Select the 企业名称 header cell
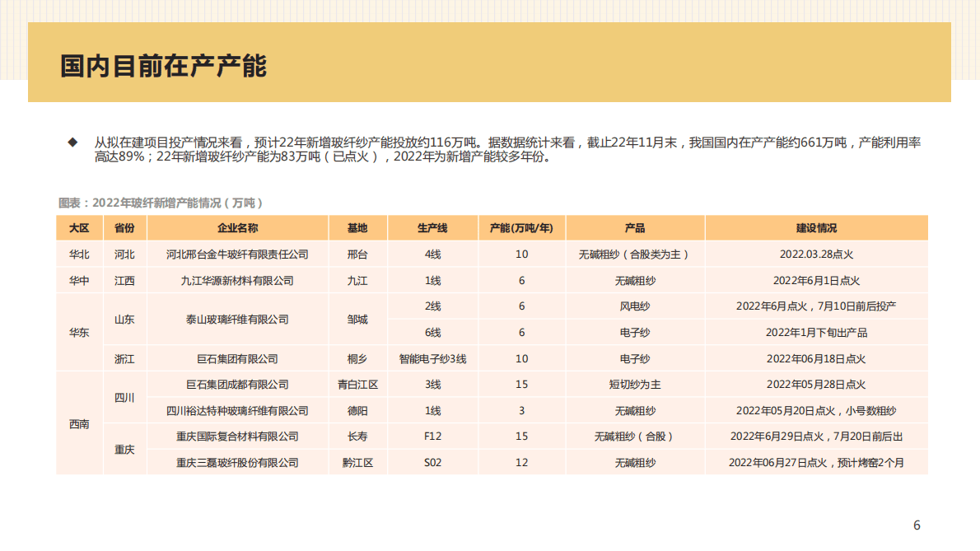980x551 pixels. click(x=237, y=228)
